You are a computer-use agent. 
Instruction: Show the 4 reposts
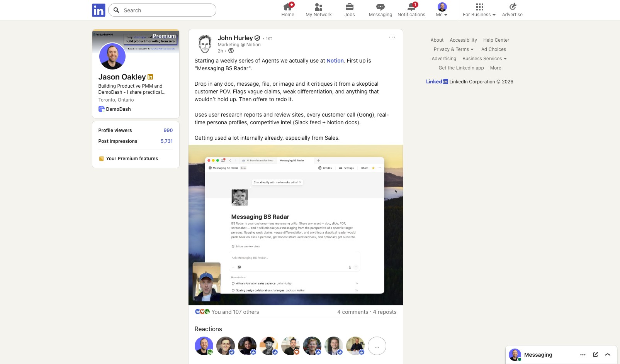385,312
